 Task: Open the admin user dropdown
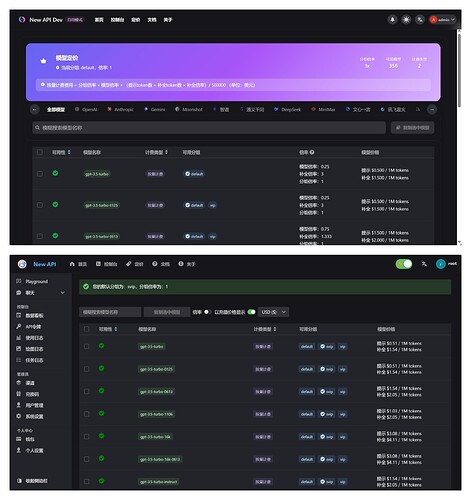442,20
